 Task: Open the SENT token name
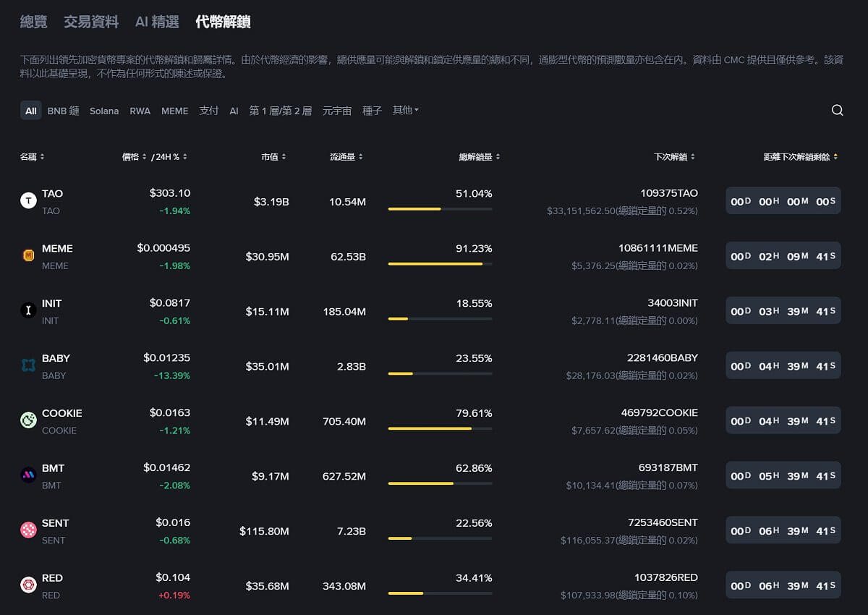pyautogui.click(x=56, y=524)
